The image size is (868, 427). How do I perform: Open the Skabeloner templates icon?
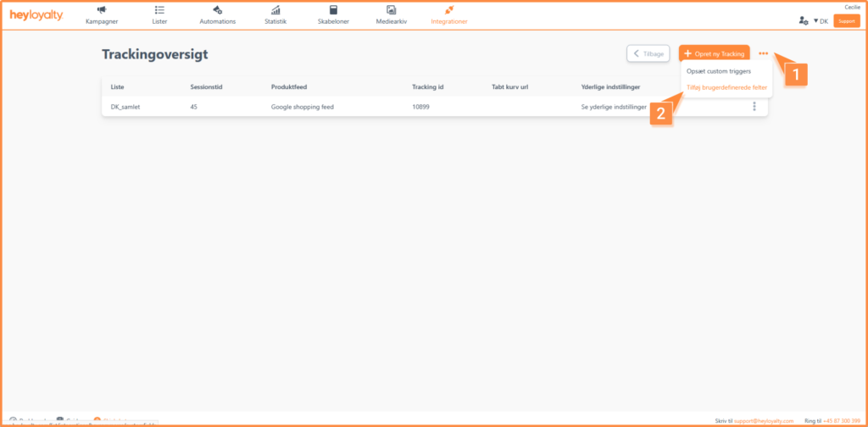click(332, 11)
